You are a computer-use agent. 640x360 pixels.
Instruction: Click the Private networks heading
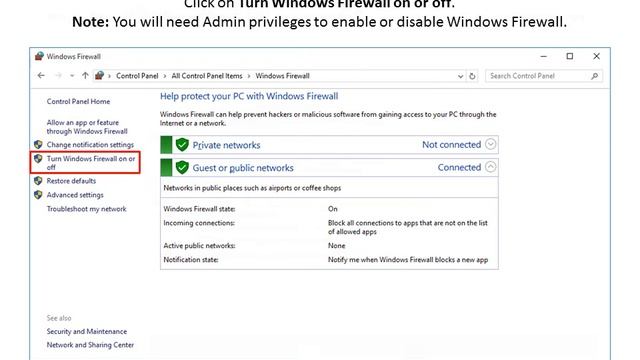[226, 145]
